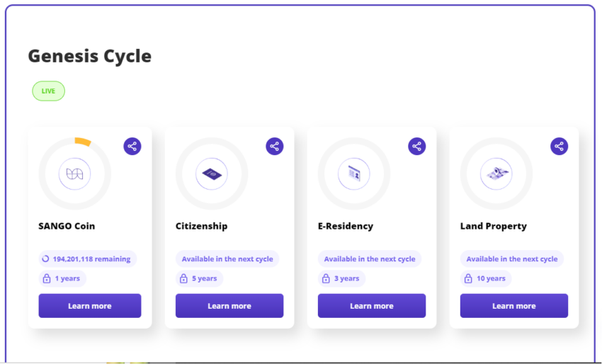Click the E-Residency ID card icon
The width and height of the screenshot is (602, 364).
click(354, 174)
